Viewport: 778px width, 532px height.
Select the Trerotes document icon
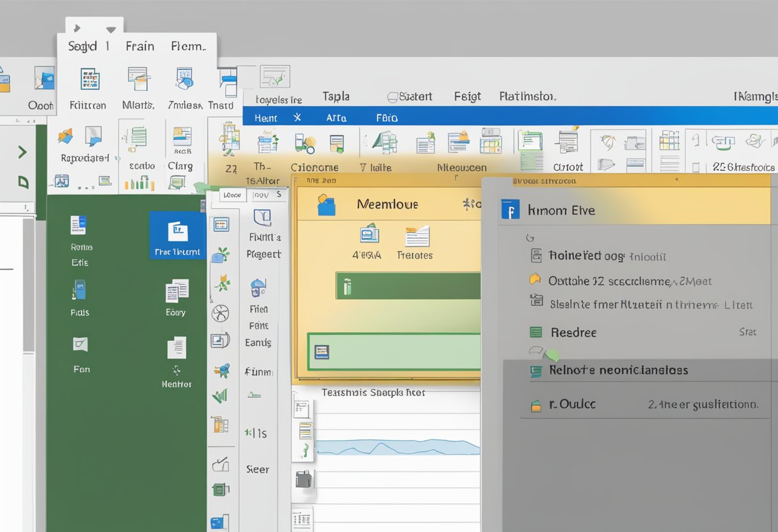coord(417,237)
